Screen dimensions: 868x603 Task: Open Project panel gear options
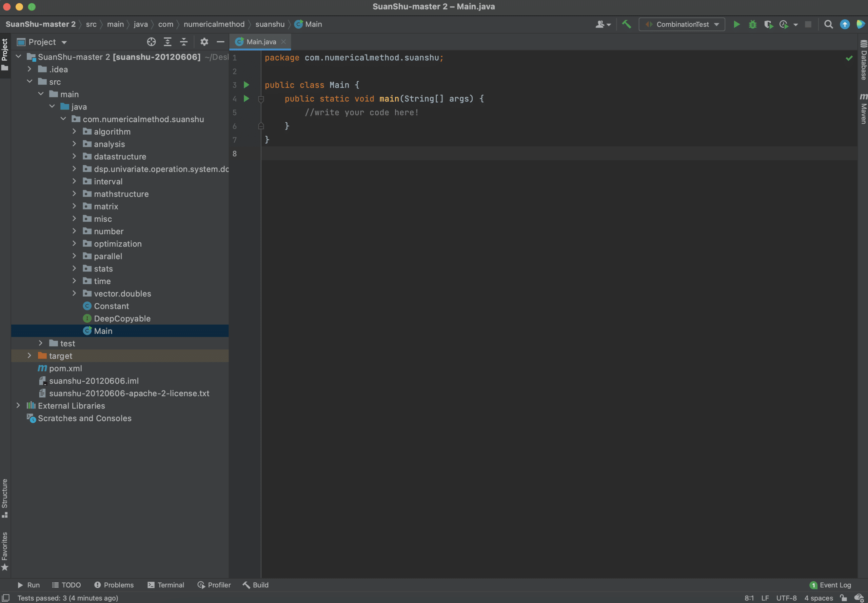coord(204,42)
